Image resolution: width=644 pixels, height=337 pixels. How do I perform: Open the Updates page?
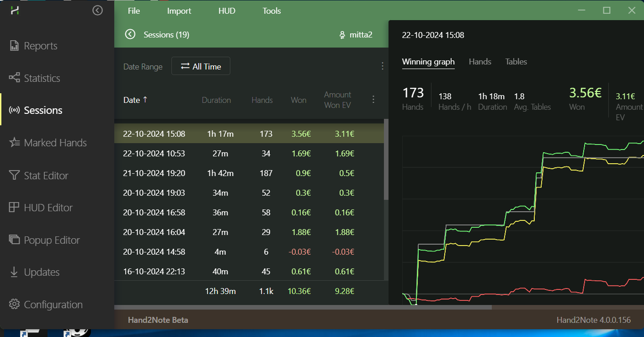click(x=34, y=272)
